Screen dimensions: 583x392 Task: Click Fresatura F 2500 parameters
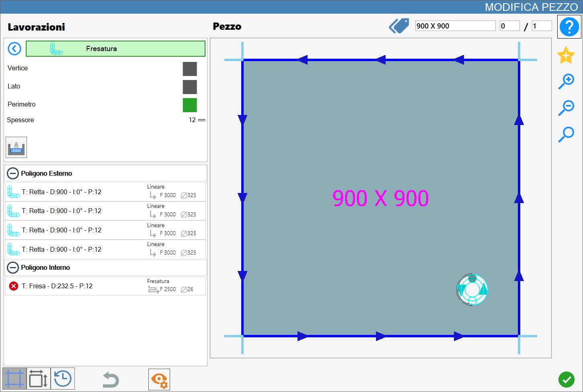[x=170, y=286]
